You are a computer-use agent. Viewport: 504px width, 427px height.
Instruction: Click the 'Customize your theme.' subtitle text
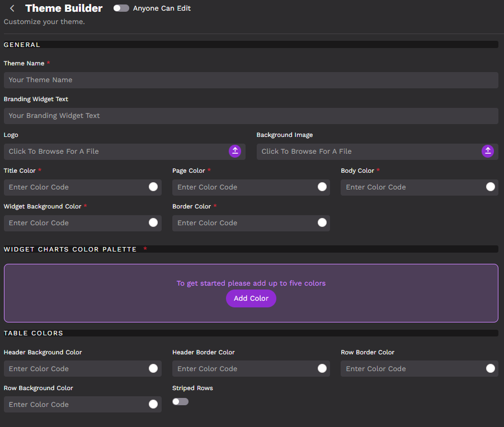44,22
